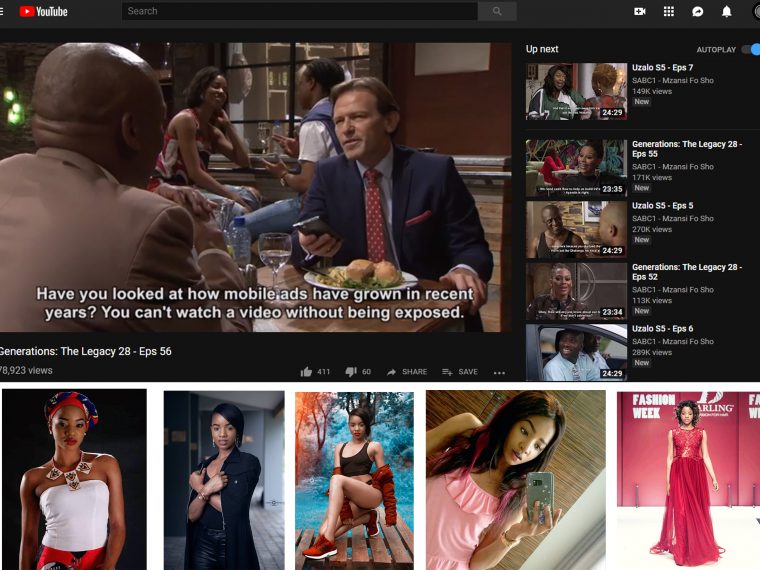Toggle the Autoplay switch
The height and width of the screenshot is (570, 760).
point(749,49)
